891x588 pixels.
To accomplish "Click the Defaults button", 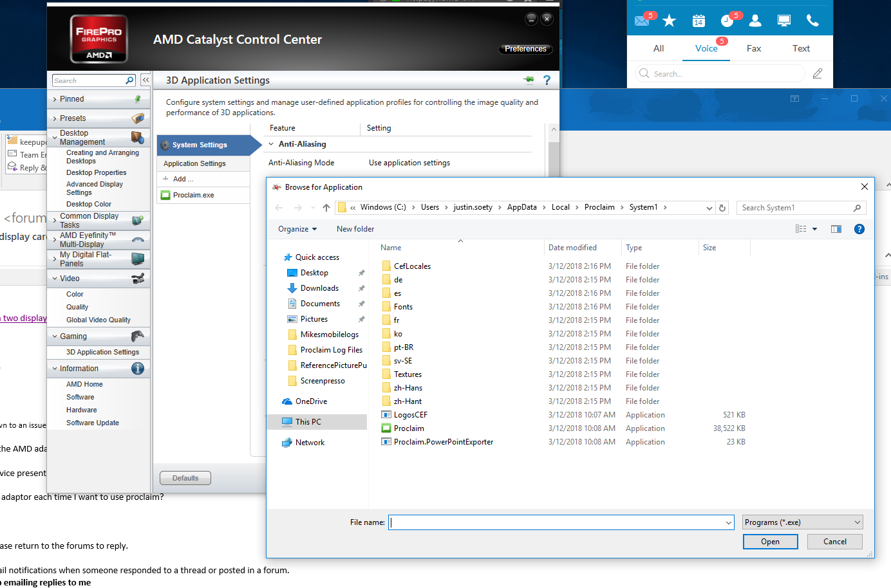I will [x=185, y=478].
